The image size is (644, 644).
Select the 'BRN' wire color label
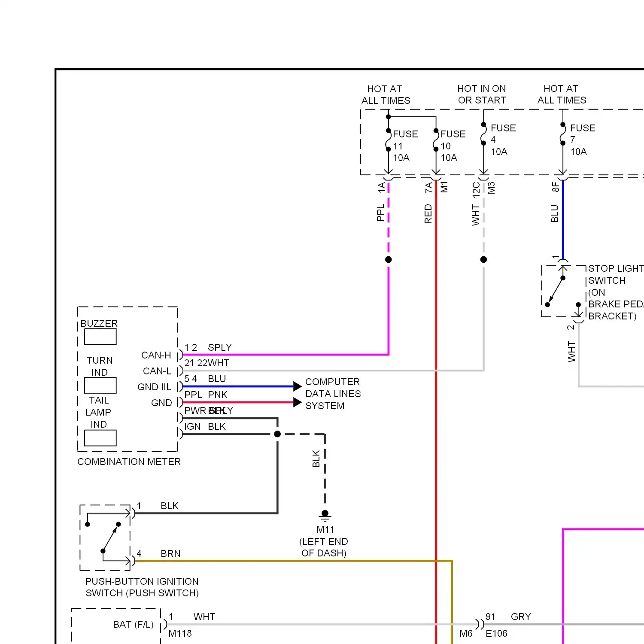(x=170, y=553)
